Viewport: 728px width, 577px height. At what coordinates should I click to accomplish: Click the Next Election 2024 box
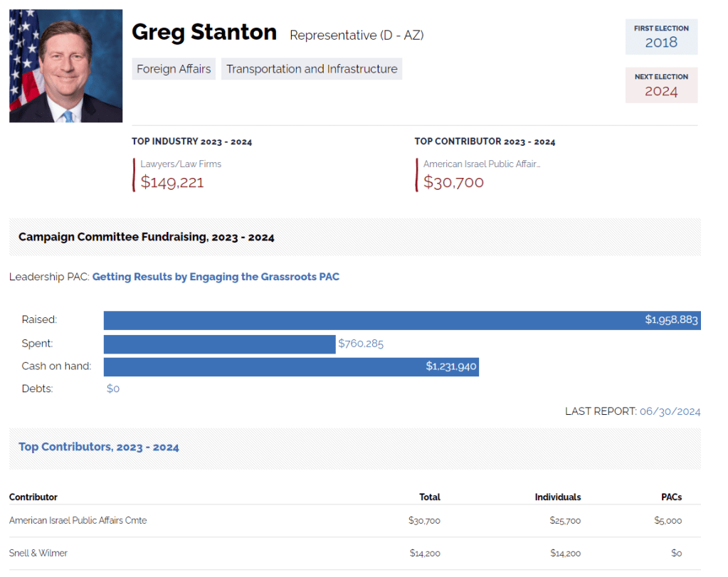tap(661, 85)
